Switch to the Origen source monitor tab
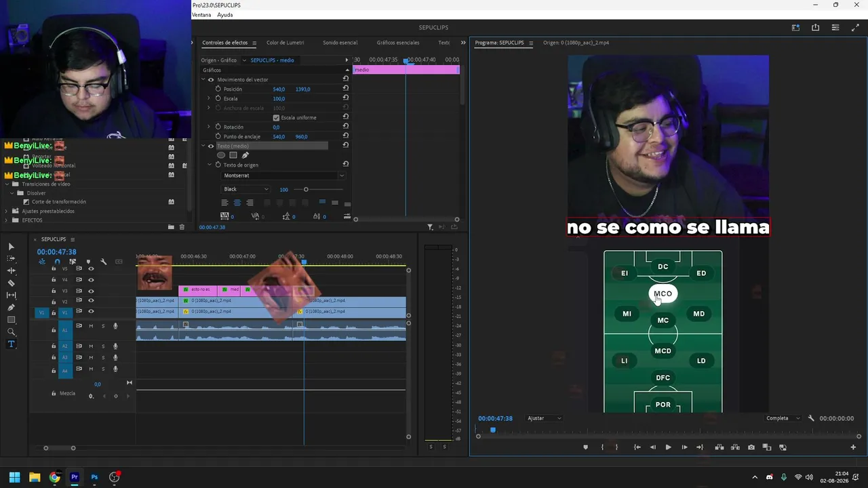The height and width of the screenshot is (488, 868). coord(576,43)
